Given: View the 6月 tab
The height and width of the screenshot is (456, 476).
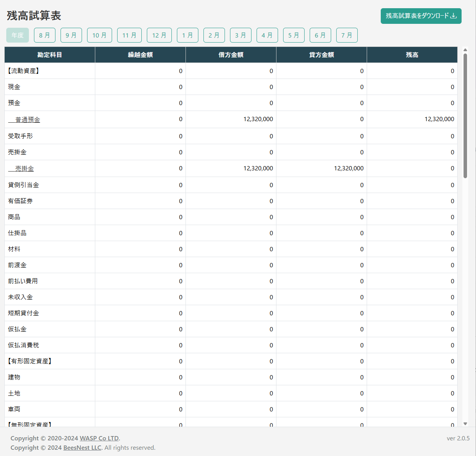Looking at the screenshot, I should coord(320,35).
